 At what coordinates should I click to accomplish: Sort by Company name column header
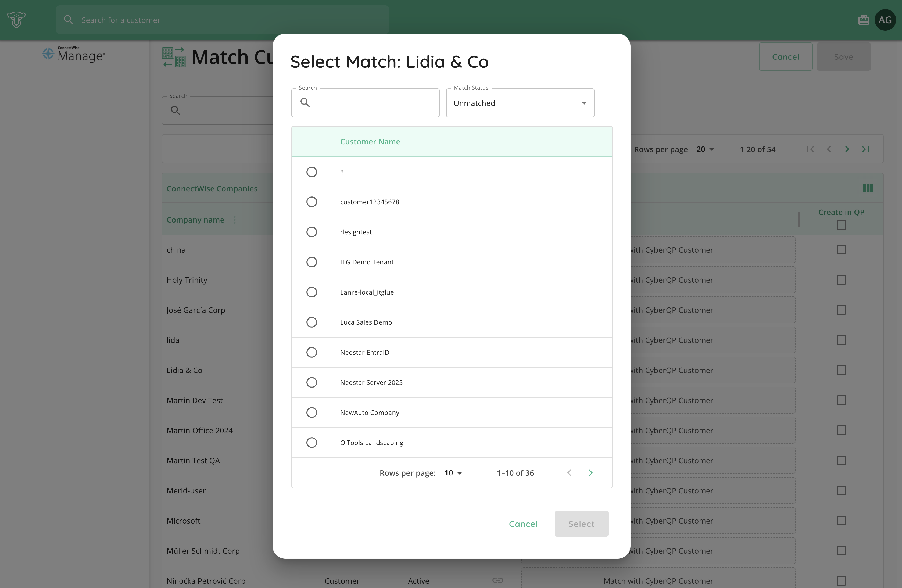click(x=195, y=220)
